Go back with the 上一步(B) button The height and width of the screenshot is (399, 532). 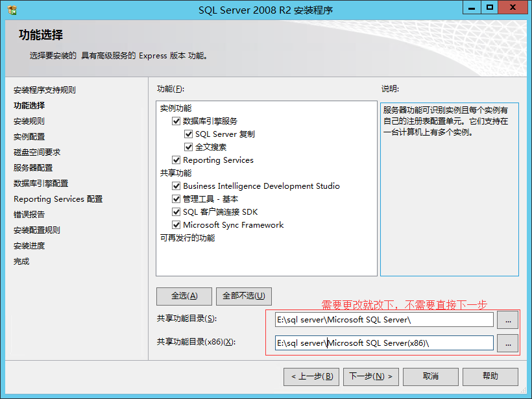[311, 376]
